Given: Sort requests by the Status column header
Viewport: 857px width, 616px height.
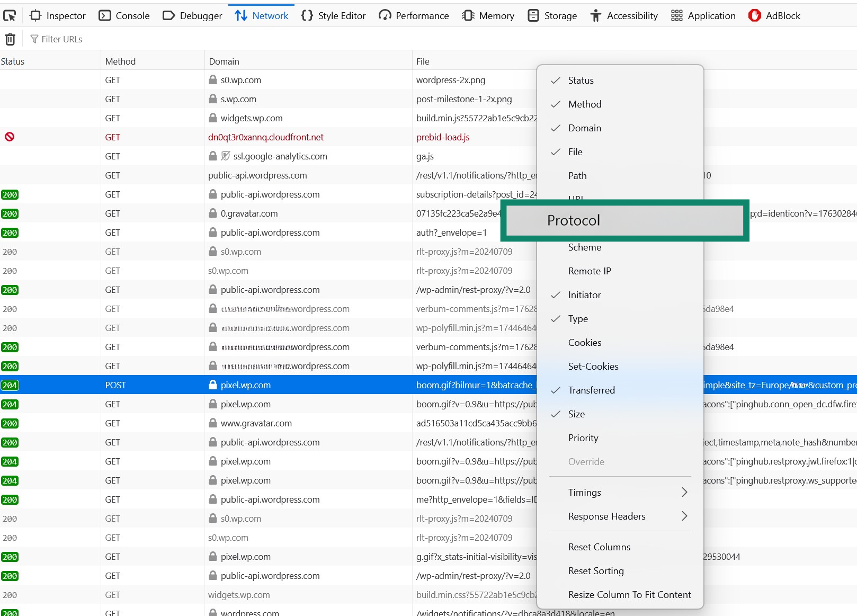Looking at the screenshot, I should [x=13, y=61].
